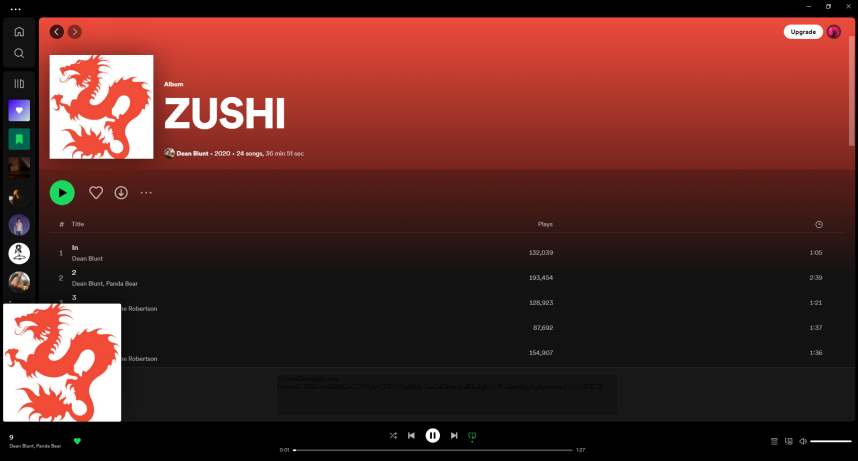The width and height of the screenshot is (858, 461).
Task: Click the 154,907 play count
Action: [x=541, y=353]
